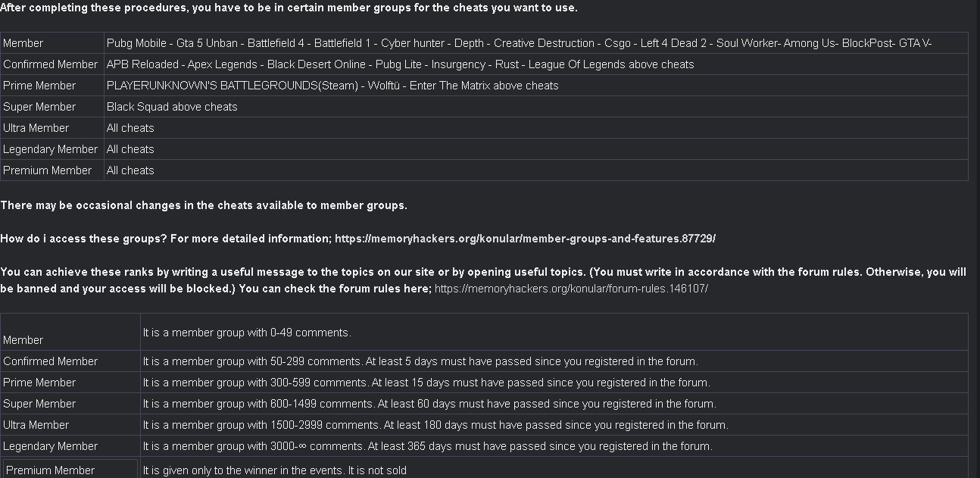Viewport: 980px width, 478px height.
Task: Click the 600-1499 comments description
Action: [429, 404]
